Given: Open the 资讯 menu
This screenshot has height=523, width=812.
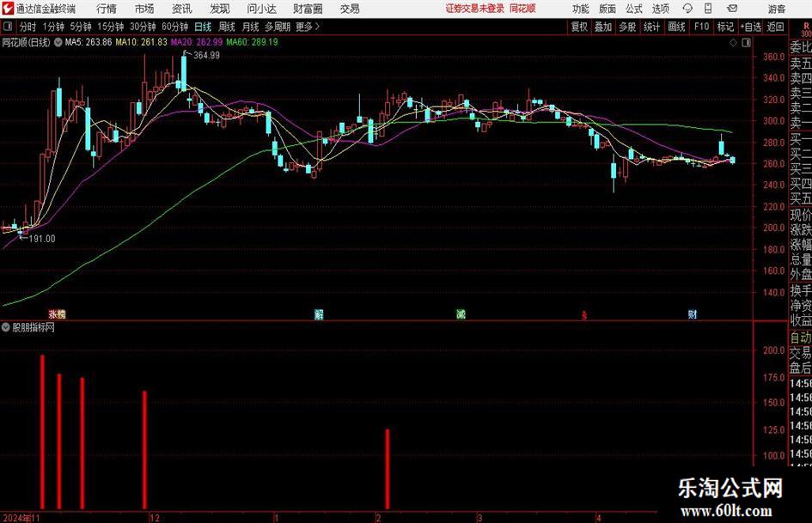Looking at the screenshot, I should pos(182,9).
